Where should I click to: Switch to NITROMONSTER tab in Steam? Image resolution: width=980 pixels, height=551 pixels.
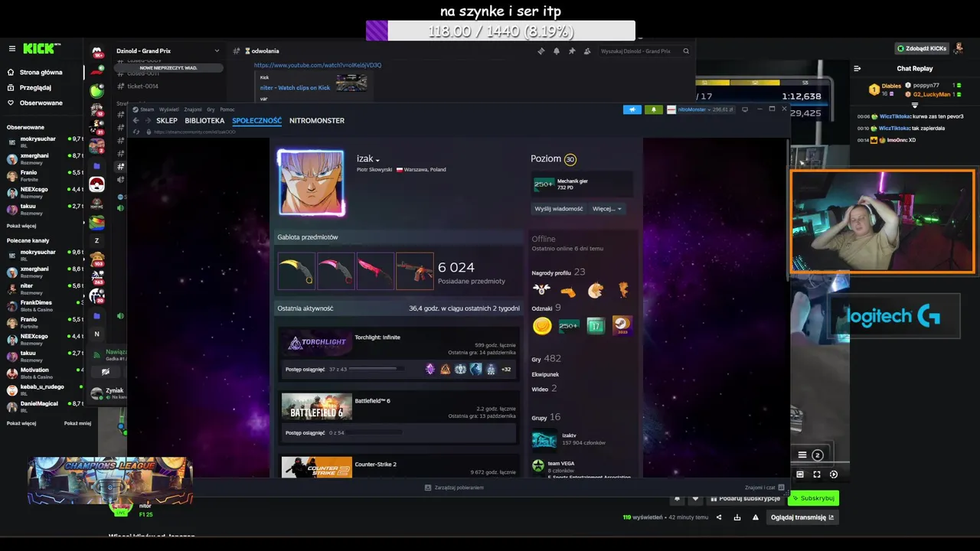(317, 120)
